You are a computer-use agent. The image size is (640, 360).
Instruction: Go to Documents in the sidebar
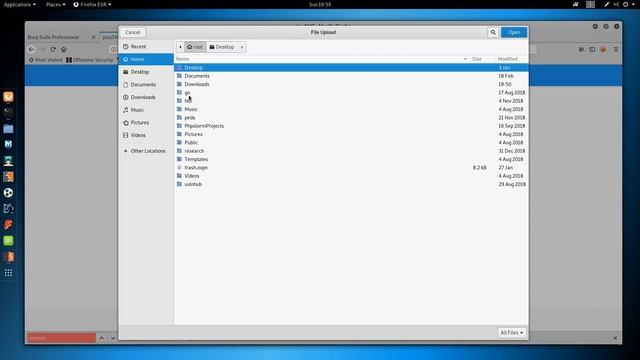coord(146,84)
